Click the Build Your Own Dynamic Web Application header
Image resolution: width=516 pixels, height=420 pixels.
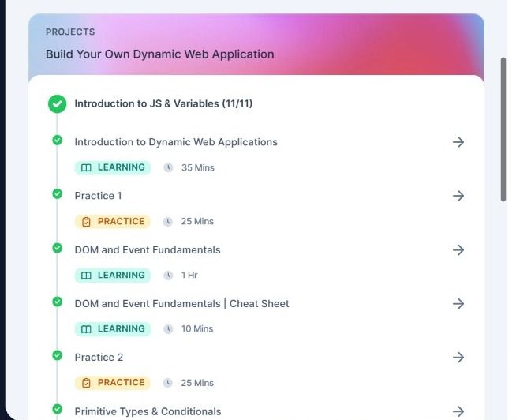pos(160,54)
